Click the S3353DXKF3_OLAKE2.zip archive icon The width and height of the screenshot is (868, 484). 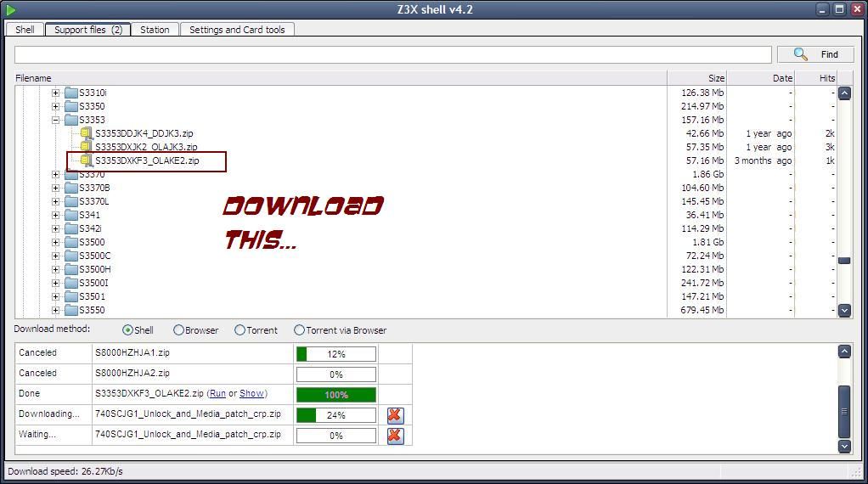(86, 160)
